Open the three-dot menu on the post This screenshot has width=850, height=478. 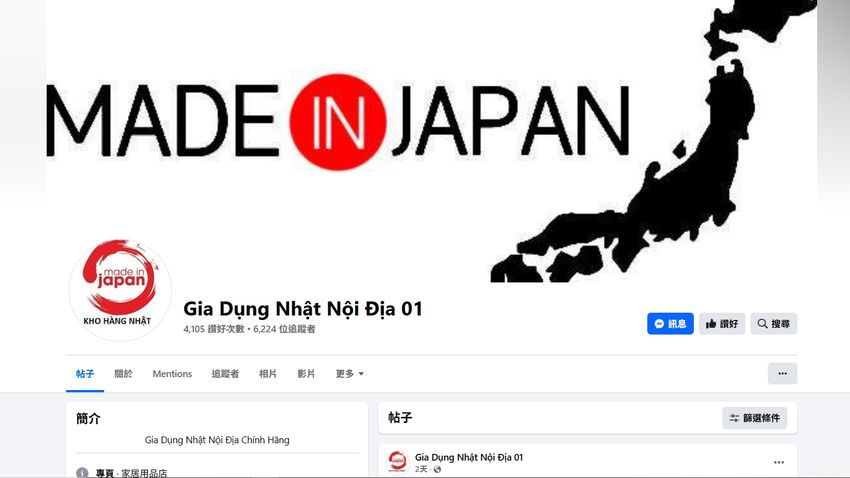[778, 462]
